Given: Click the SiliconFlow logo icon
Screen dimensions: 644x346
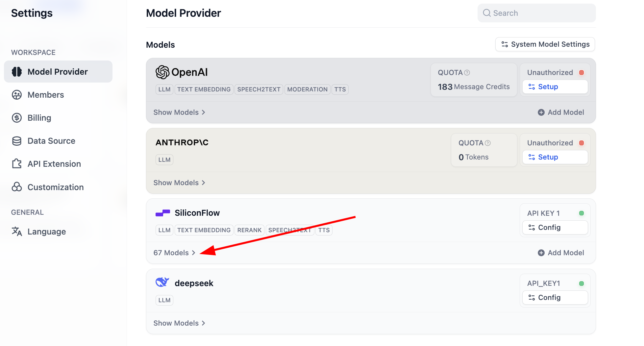Looking at the screenshot, I should click(x=162, y=213).
